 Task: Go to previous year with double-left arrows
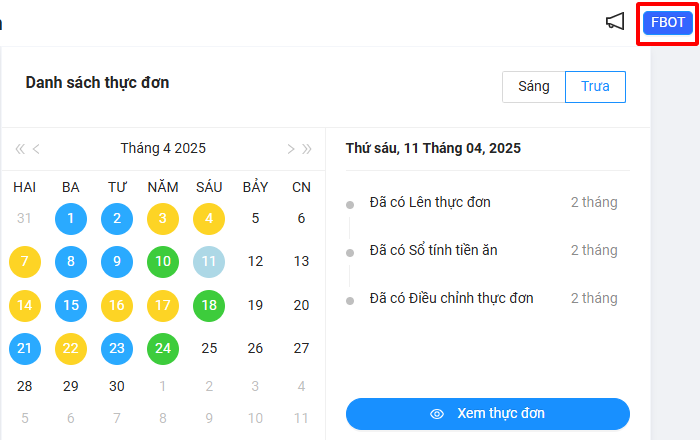click(20, 149)
